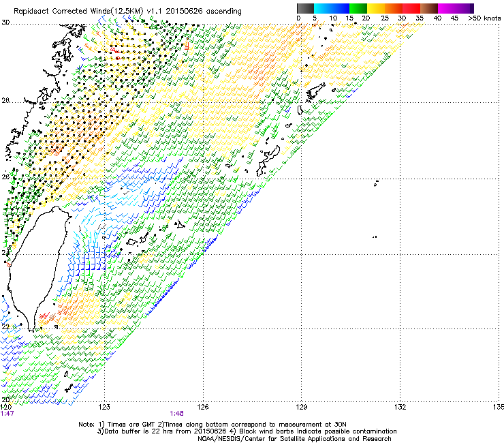Click the '10' label under the color bar
The image size is (504, 443).
coord(333,18)
